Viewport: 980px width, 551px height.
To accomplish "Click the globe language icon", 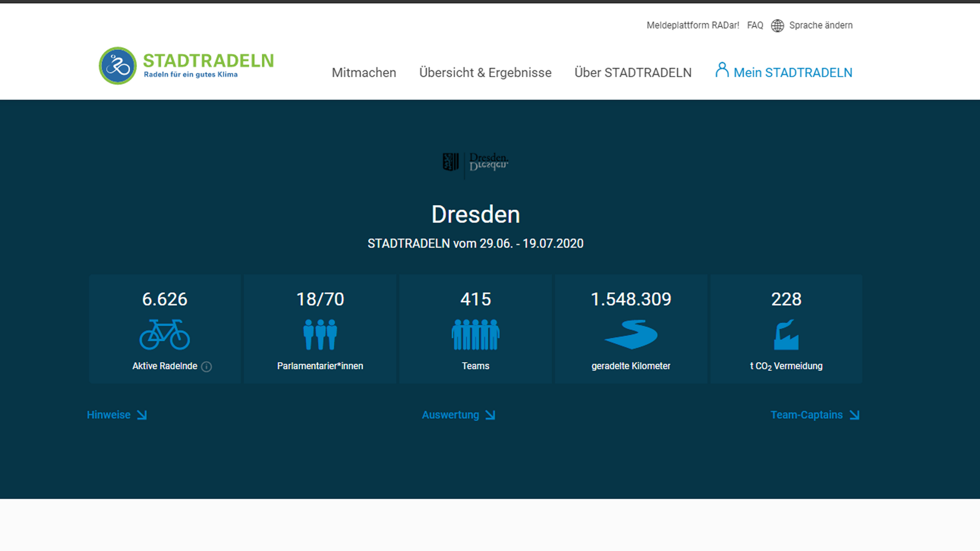I will 777,26.
